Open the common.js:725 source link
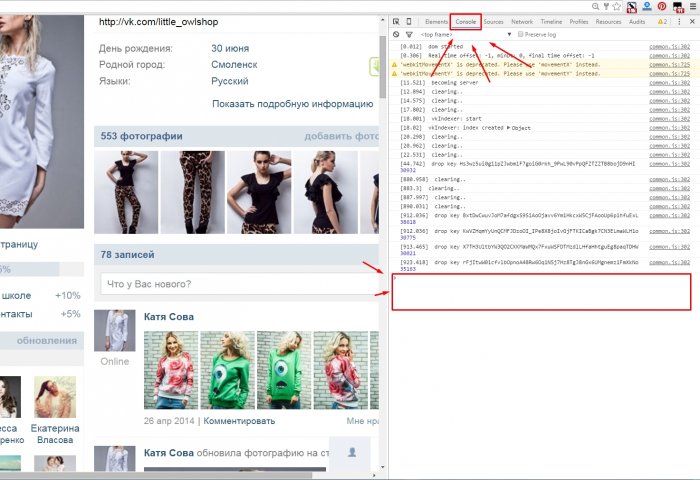Image resolution: width=700 pixels, height=480 pixels. (669, 63)
